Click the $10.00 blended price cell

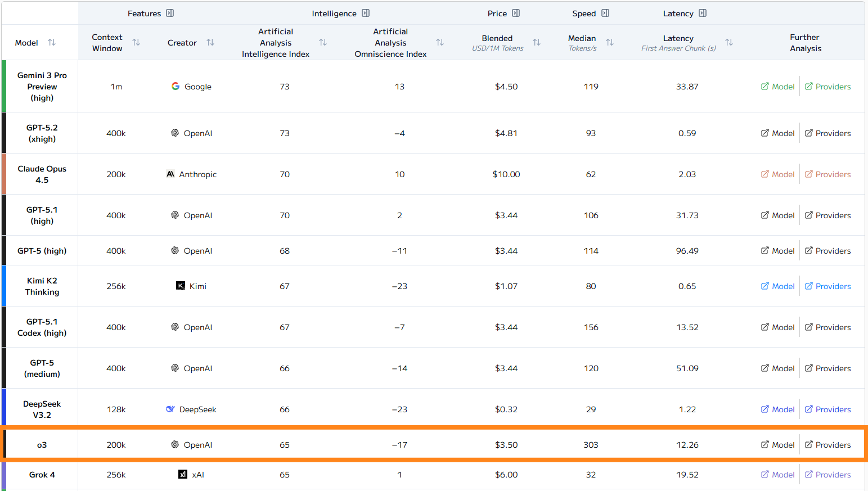(506, 174)
